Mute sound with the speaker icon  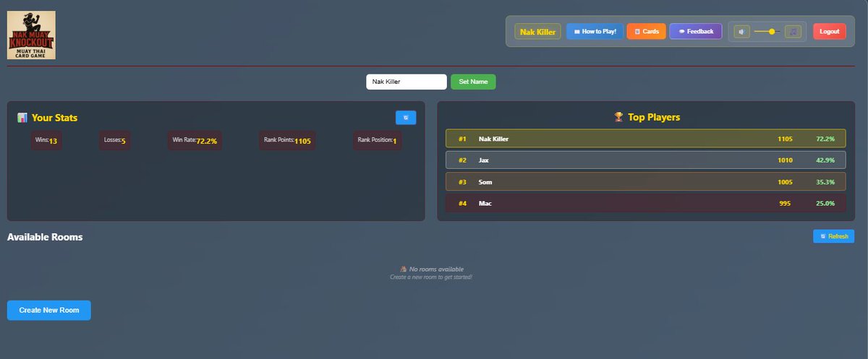[x=741, y=32]
